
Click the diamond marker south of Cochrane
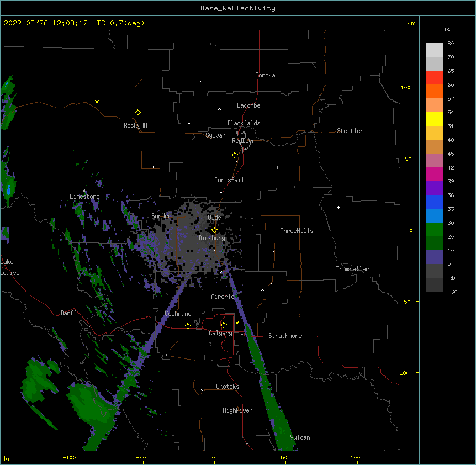click(x=188, y=326)
